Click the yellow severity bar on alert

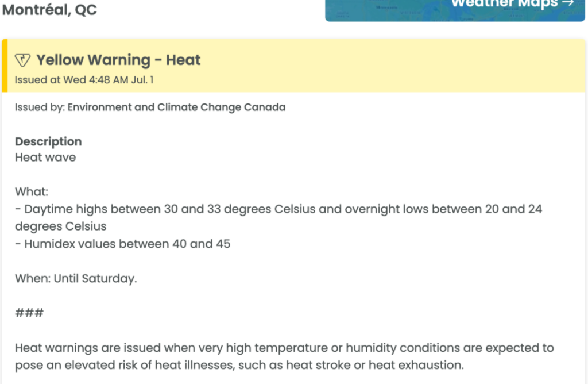click(5, 66)
